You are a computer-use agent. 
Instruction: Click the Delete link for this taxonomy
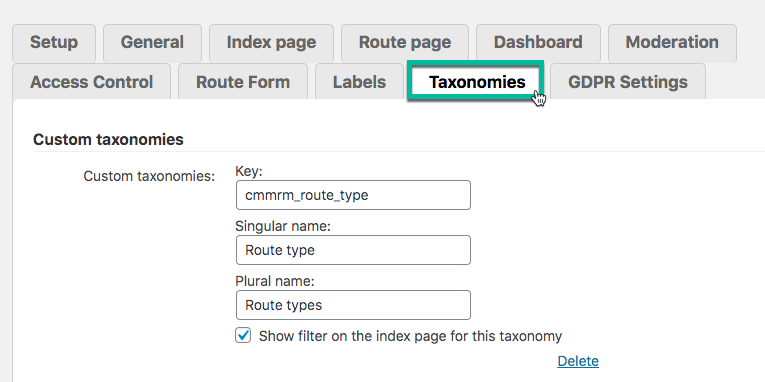578,361
